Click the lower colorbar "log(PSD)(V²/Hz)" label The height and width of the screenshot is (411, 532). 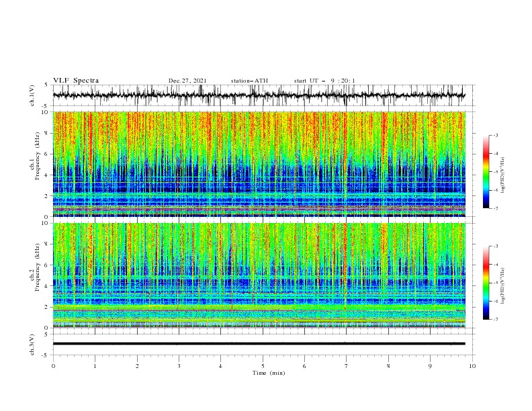503,285
